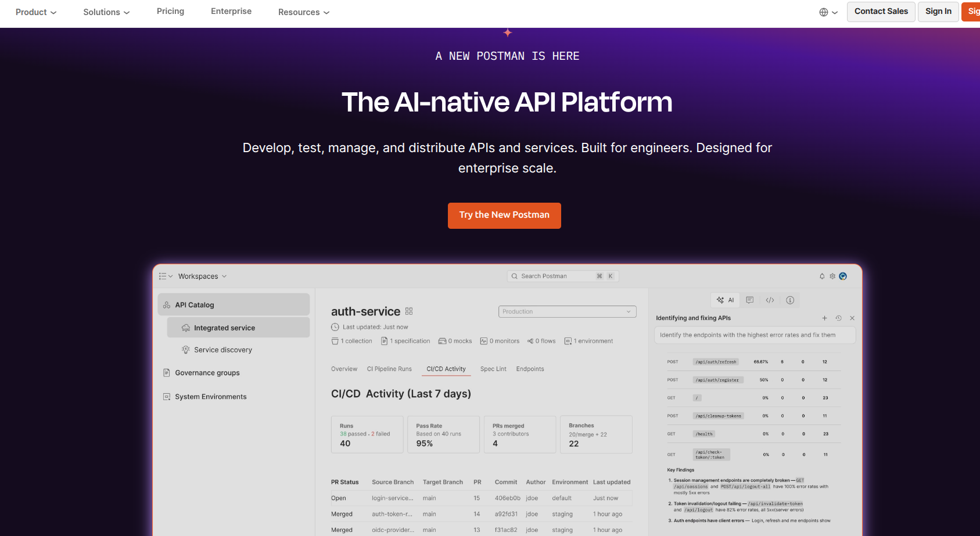Open the chat history clock icon
980x536 pixels.
point(838,318)
